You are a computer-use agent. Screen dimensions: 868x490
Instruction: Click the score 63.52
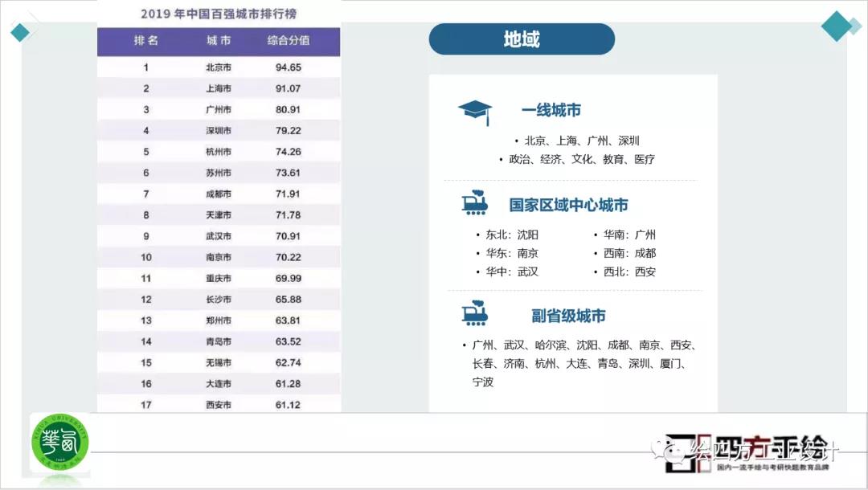(x=289, y=341)
